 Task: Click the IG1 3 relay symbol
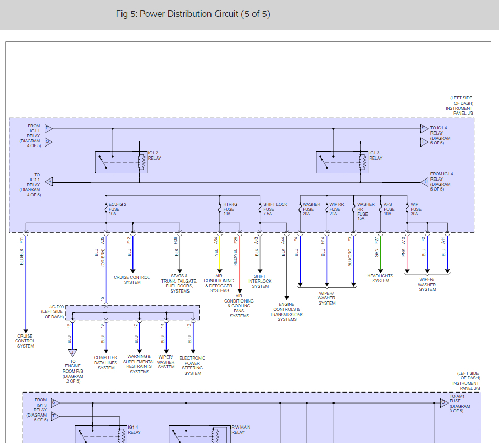pos(341,162)
